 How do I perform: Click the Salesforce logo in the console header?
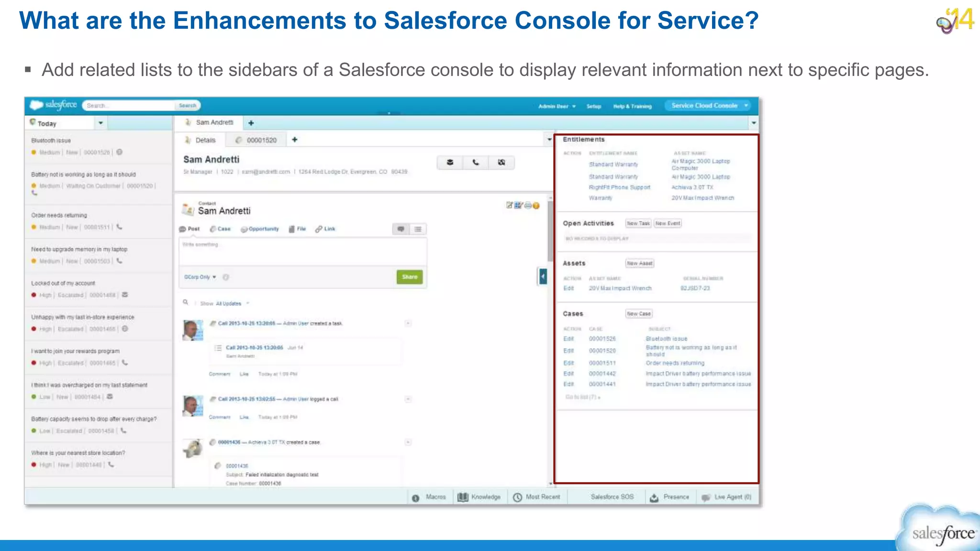[x=53, y=105]
